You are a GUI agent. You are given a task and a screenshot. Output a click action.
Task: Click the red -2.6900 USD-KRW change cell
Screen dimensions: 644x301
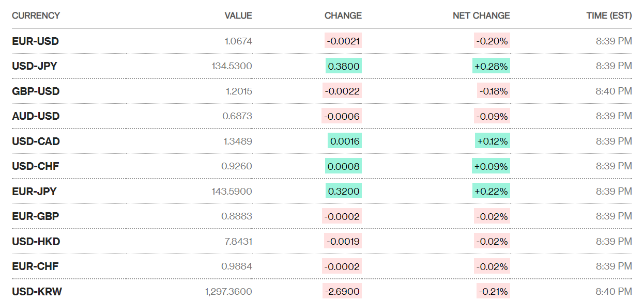tap(342, 292)
